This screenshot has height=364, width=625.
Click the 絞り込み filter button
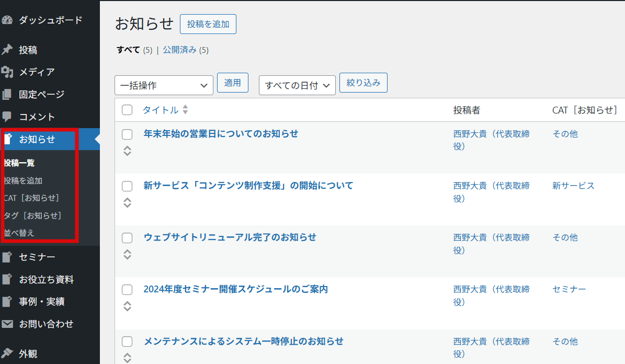click(363, 83)
